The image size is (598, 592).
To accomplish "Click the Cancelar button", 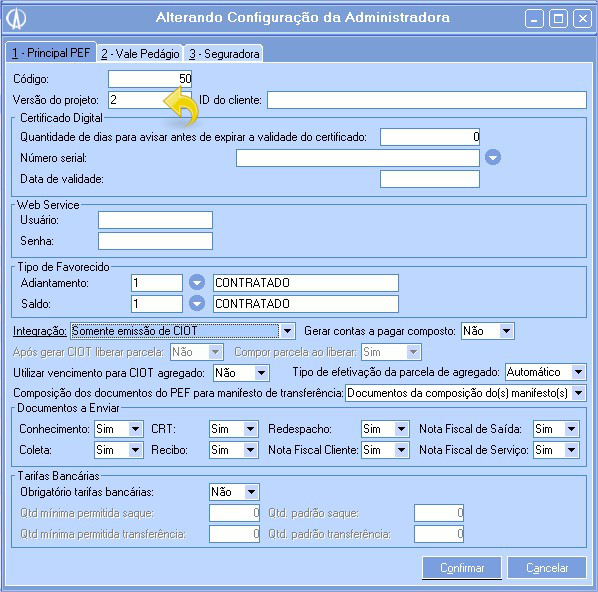I will [x=547, y=568].
